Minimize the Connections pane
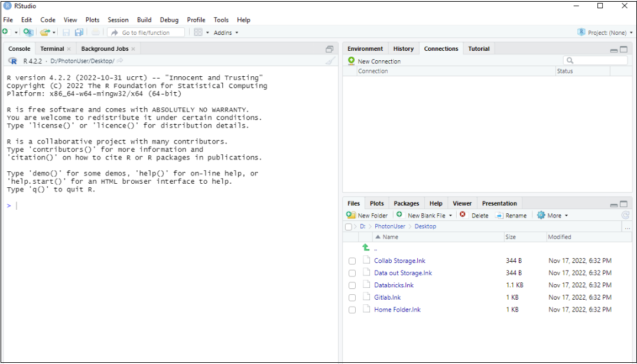The width and height of the screenshot is (637, 364). pos(614,50)
